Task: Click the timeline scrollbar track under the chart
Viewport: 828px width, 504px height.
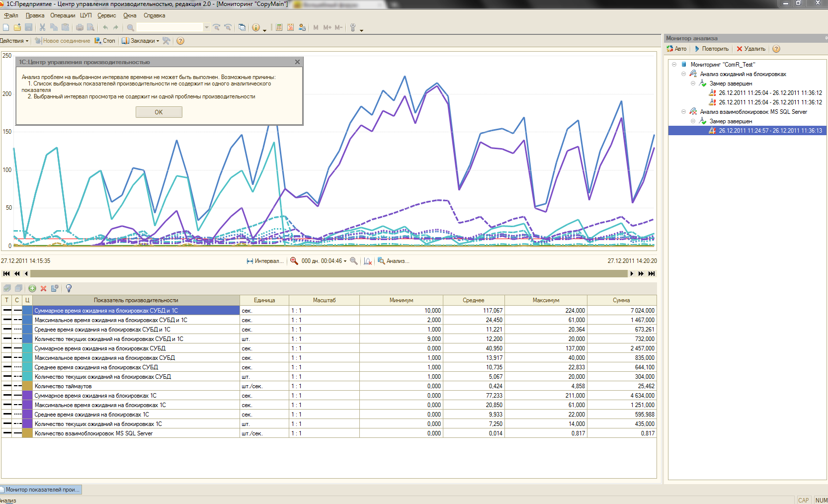Action: pyautogui.click(x=329, y=274)
